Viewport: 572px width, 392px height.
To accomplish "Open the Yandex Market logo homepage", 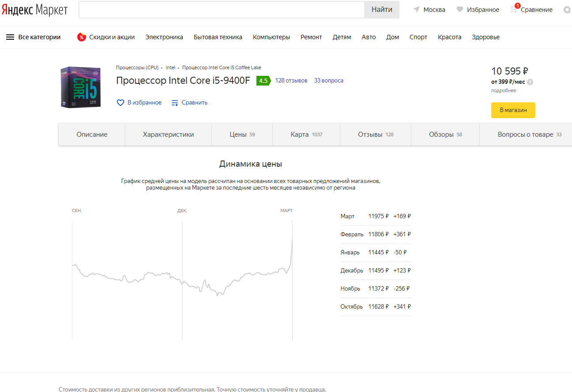I will [x=34, y=10].
